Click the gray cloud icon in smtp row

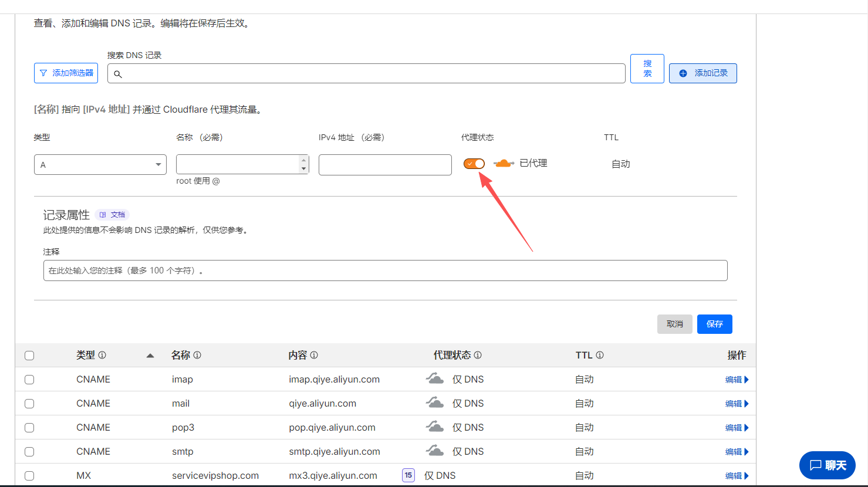pyautogui.click(x=435, y=451)
